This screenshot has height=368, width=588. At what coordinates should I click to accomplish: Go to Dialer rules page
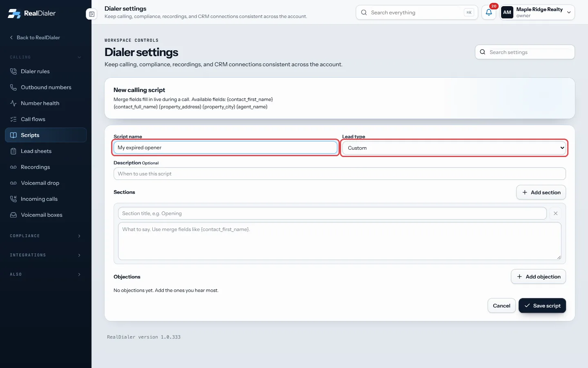pos(46,72)
